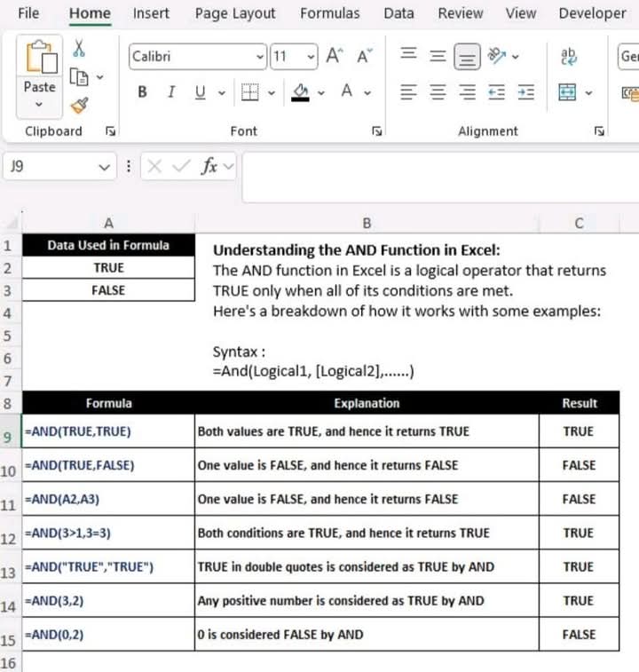
Task: Open Copy options dropdown arrow
Action: click(100, 77)
